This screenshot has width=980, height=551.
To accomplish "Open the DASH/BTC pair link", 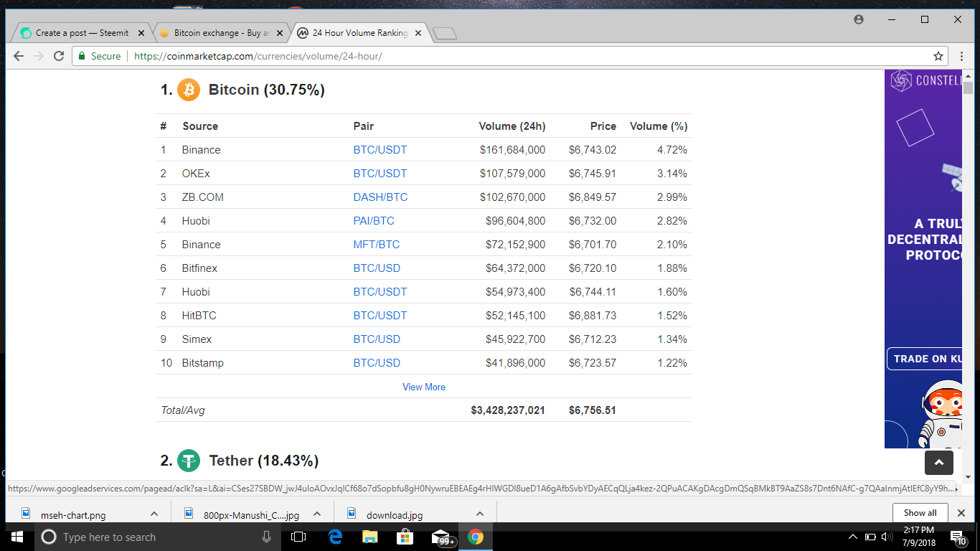I will point(380,197).
